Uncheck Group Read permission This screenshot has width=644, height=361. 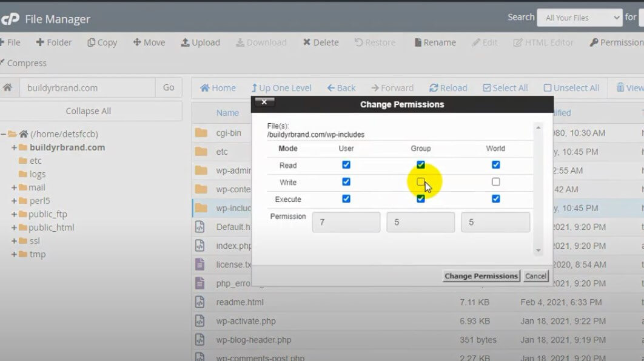(421, 165)
